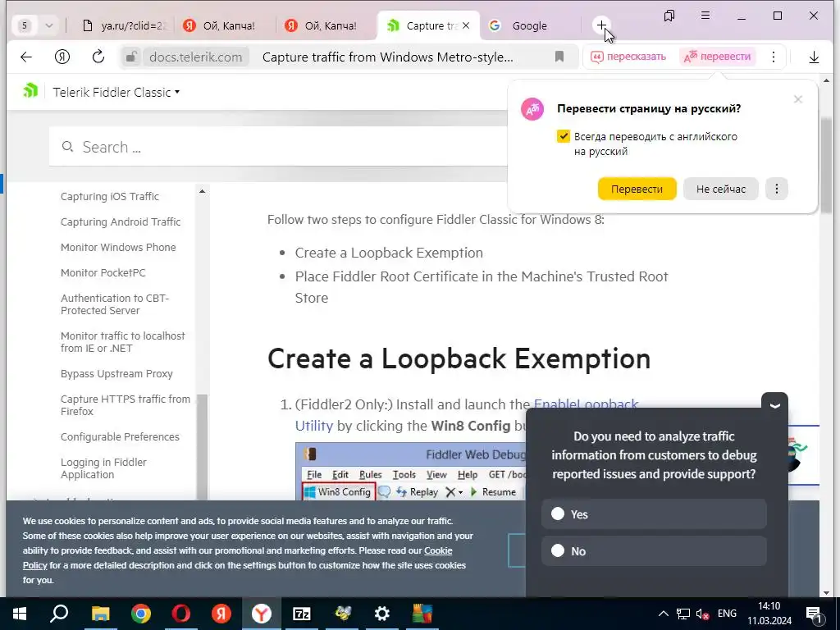
Task: Select the No radio option
Action: (x=558, y=550)
